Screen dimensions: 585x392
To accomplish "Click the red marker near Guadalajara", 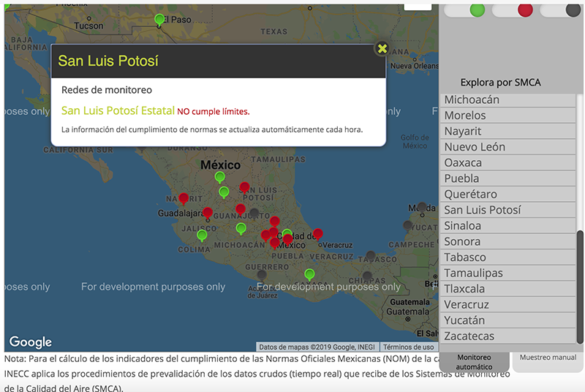I will (x=208, y=213).
